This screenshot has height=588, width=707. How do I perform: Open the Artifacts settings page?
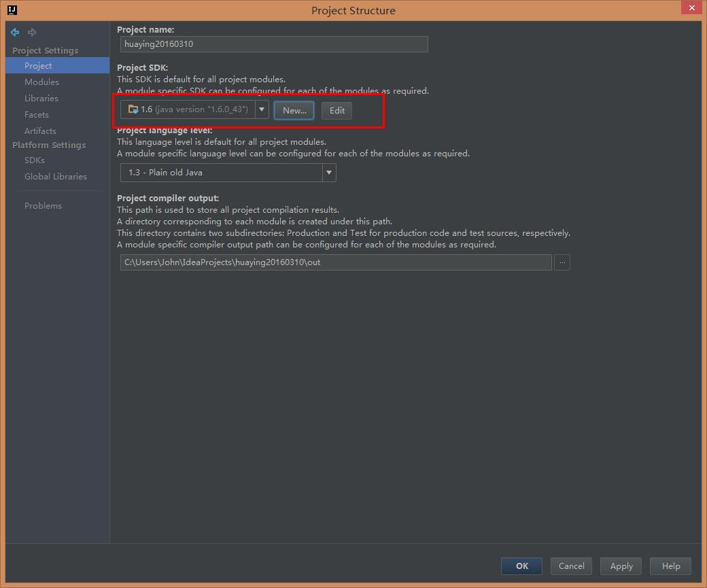40,131
